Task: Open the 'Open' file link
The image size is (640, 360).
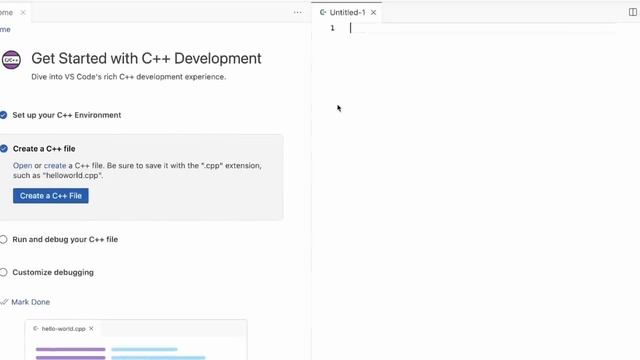Action: (22, 166)
